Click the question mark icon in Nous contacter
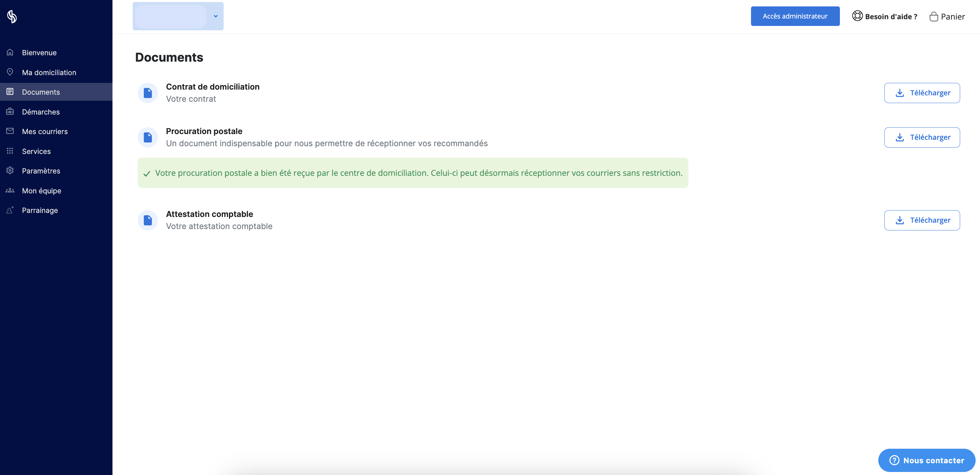980x475 pixels. pyautogui.click(x=894, y=460)
